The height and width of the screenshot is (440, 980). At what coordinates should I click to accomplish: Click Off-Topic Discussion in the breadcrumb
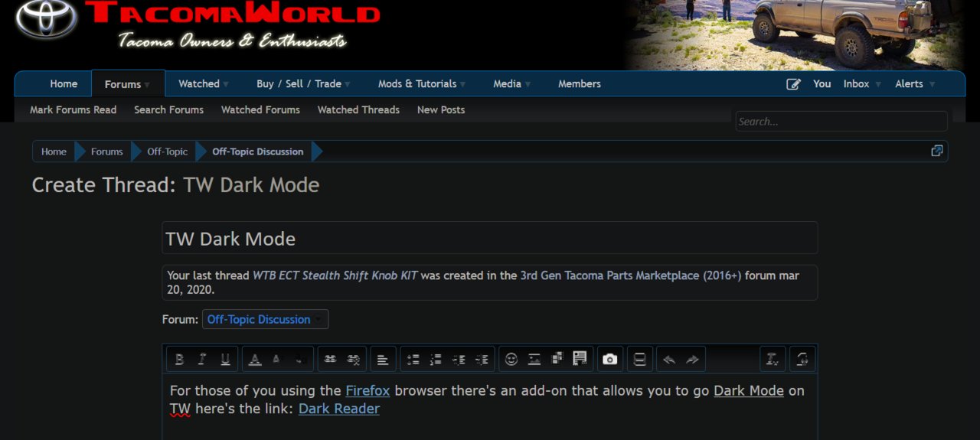point(257,152)
